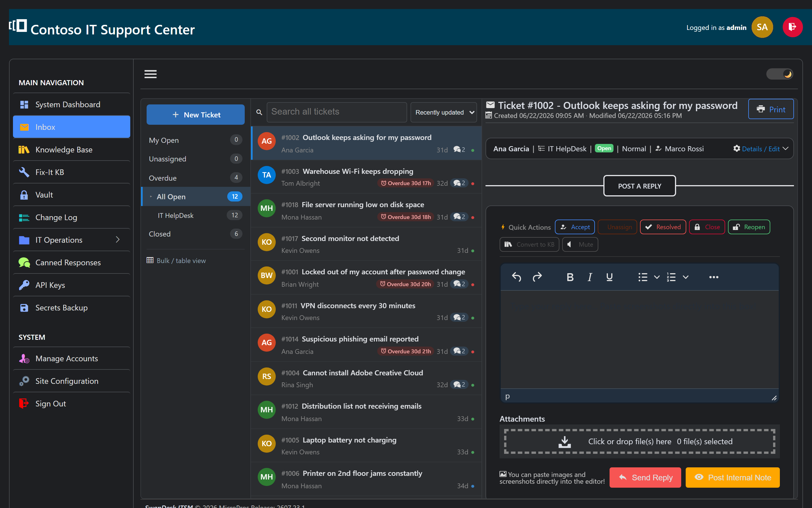Show Unassigned tickets folder

coord(196,159)
